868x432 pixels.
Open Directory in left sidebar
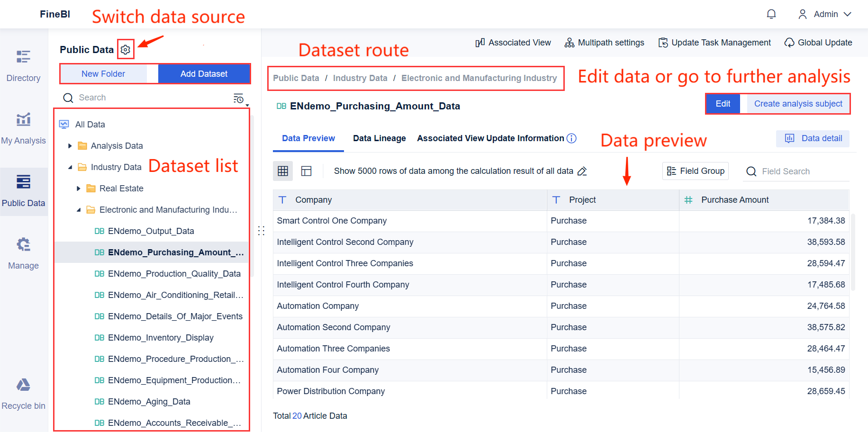[x=23, y=65]
